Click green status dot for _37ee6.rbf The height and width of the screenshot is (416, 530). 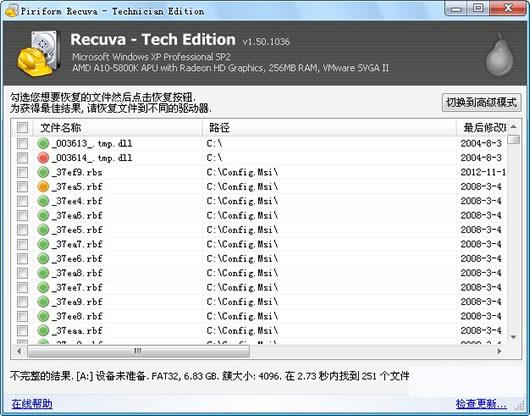tap(43, 259)
